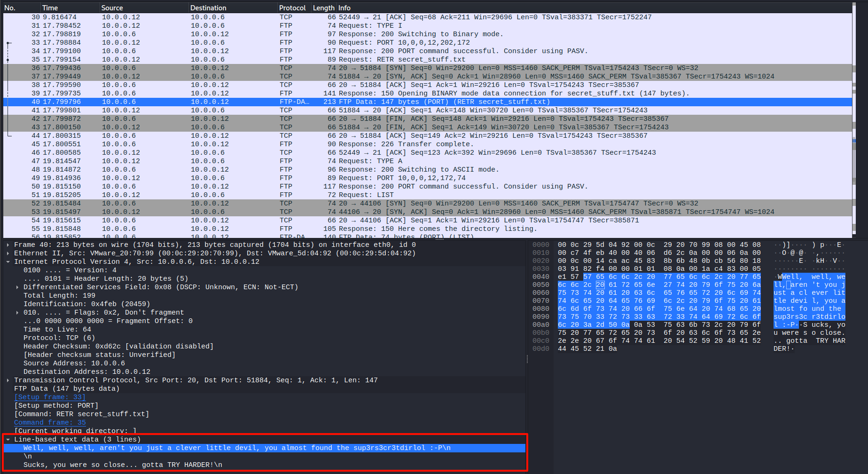Select packet 51 Request: LIST
This screenshot has width=868, height=474.
click(x=427, y=195)
